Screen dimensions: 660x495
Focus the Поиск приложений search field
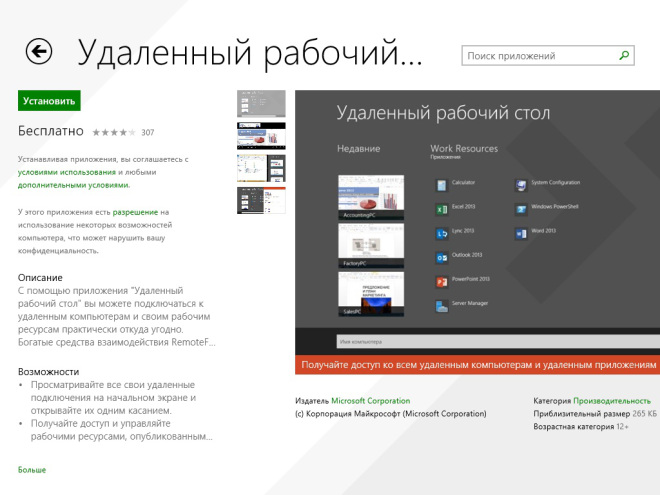[x=539, y=56]
